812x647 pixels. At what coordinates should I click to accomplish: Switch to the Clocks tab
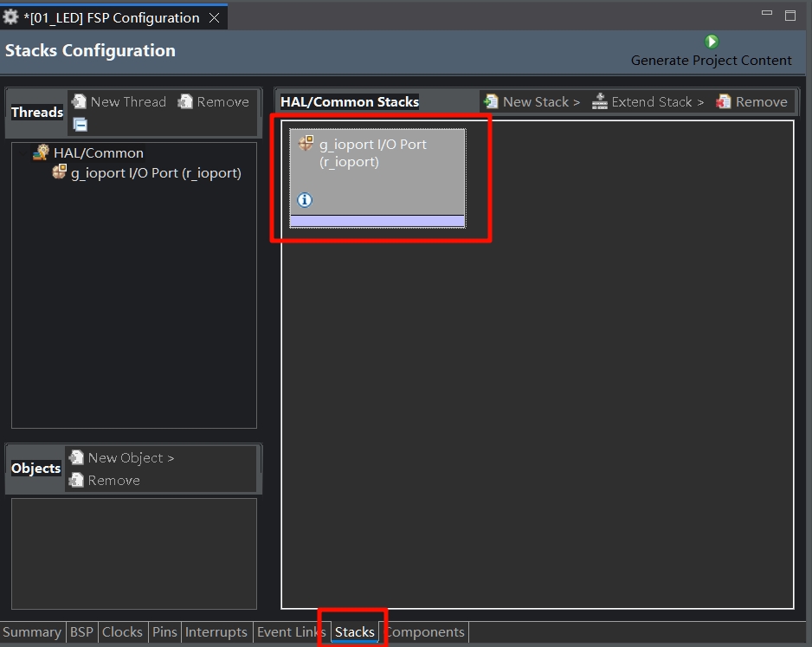tap(122, 632)
